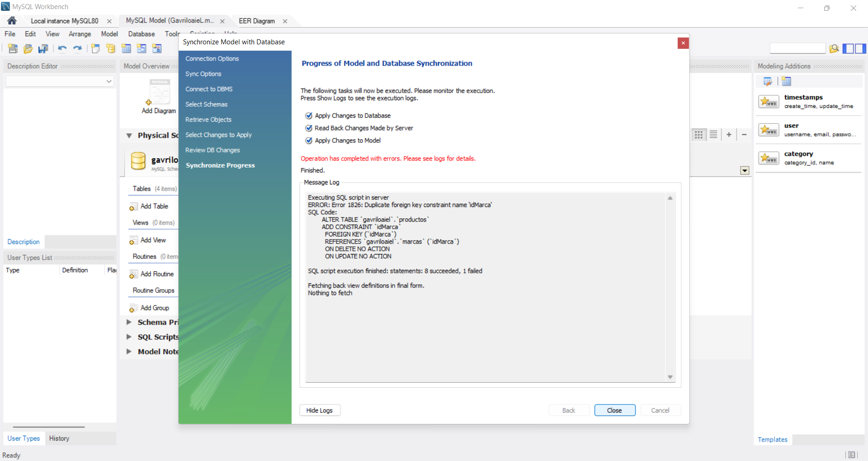Create a new schema from toolbar
This screenshot has width=868, height=461.
pyautogui.click(x=111, y=48)
